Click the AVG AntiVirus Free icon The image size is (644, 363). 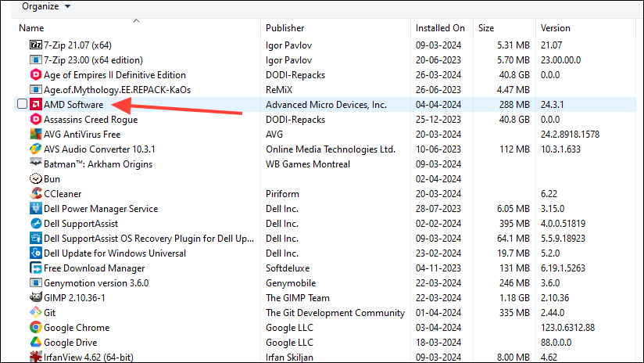pos(36,134)
